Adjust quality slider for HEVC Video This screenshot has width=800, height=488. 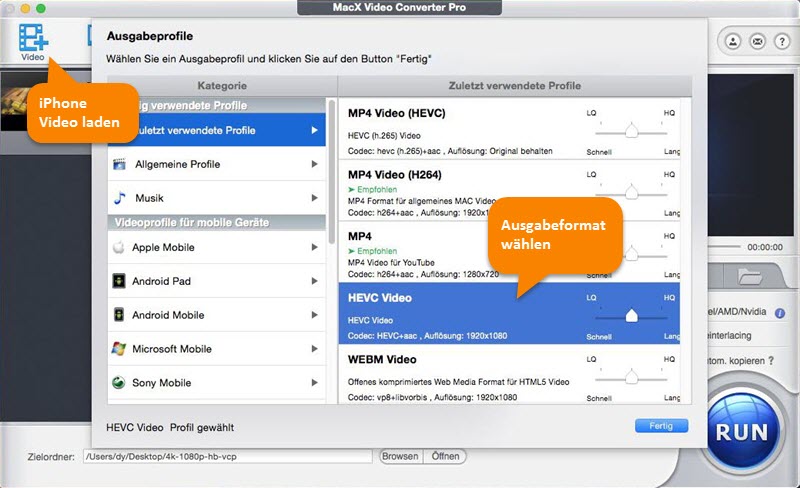[x=632, y=315]
